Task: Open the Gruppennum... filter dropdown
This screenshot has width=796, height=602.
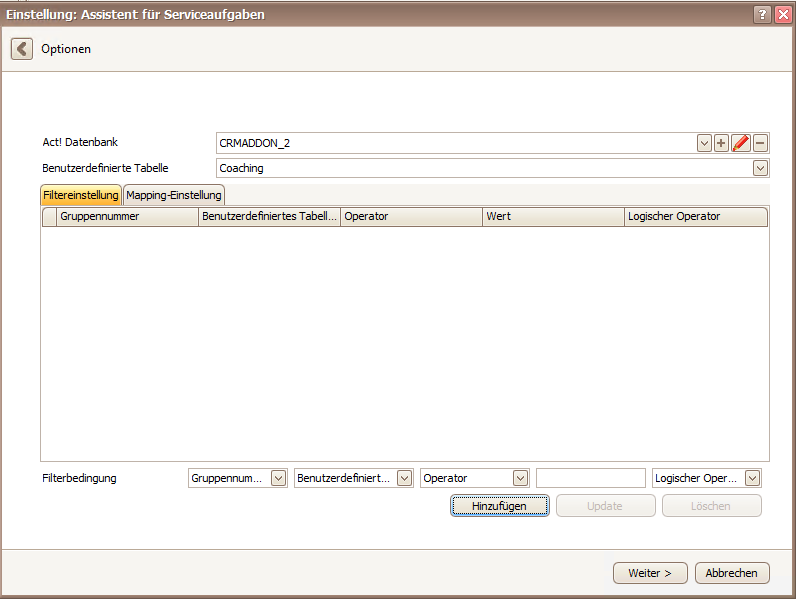Action: click(278, 478)
